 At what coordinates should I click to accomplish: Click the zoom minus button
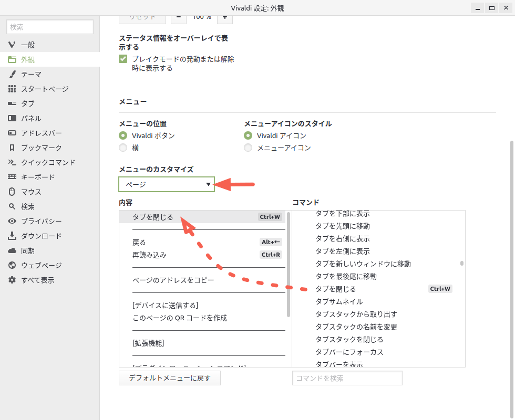(x=179, y=18)
